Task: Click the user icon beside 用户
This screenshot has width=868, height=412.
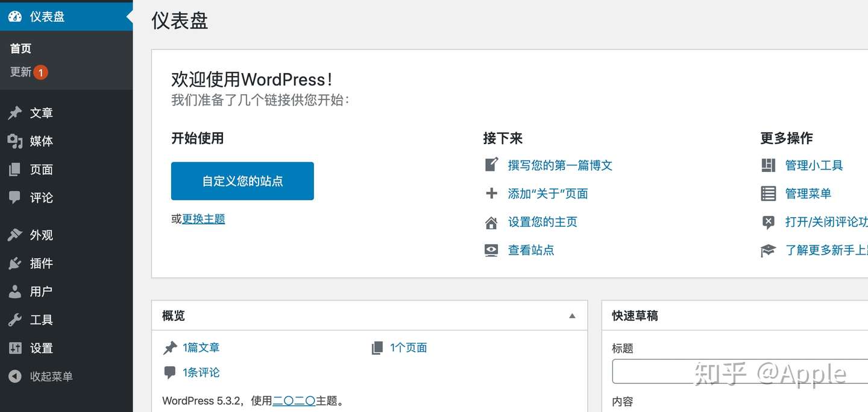Action: pos(15,292)
